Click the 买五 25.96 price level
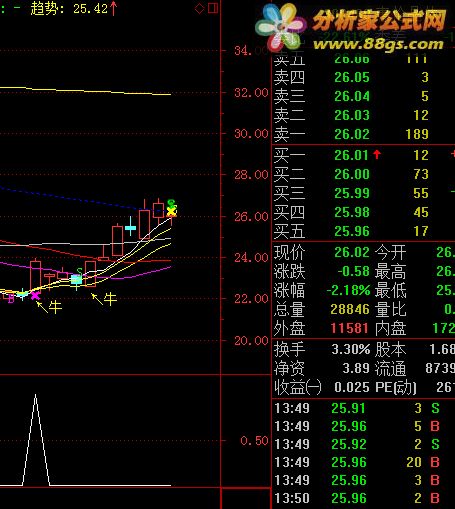455x509 pixels. click(x=352, y=231)
